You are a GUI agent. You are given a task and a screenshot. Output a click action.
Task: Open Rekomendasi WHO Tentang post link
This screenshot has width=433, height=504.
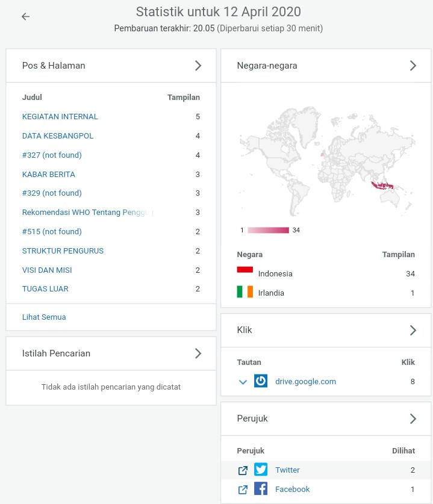(88, 213)
